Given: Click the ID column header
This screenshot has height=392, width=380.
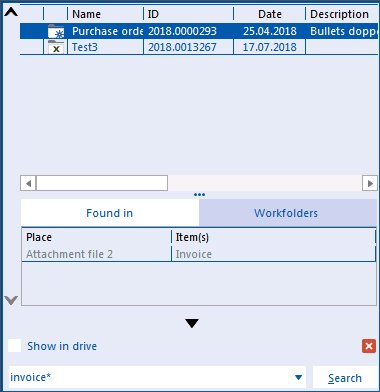Looking at the screenshot, I should tap(188, 14).
